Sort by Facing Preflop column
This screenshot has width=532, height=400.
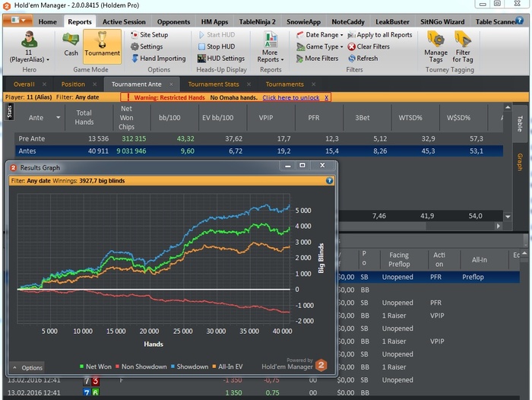point(399,259)
